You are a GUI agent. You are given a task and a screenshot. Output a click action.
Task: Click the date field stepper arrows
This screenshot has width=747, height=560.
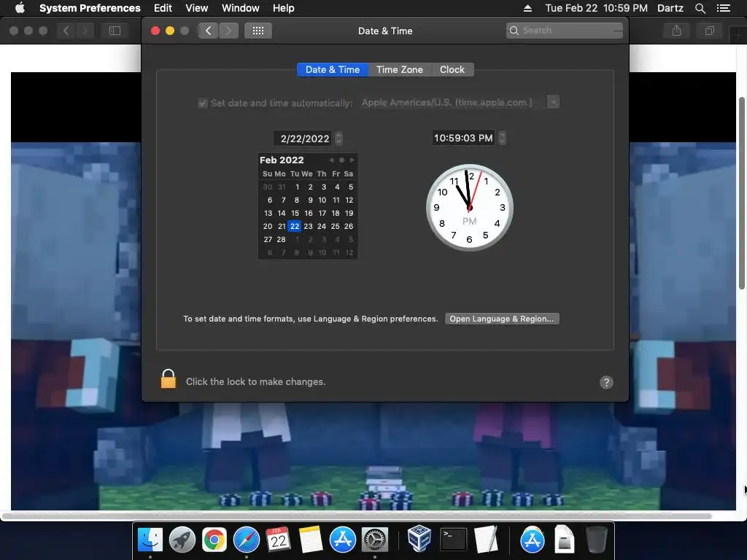pos(338,138)
